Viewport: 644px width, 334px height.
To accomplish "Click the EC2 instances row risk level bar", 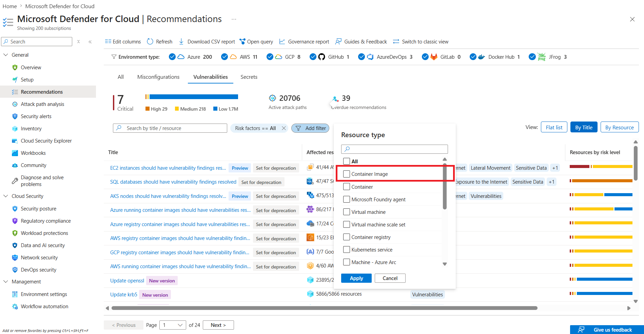I will click(601, 166).
